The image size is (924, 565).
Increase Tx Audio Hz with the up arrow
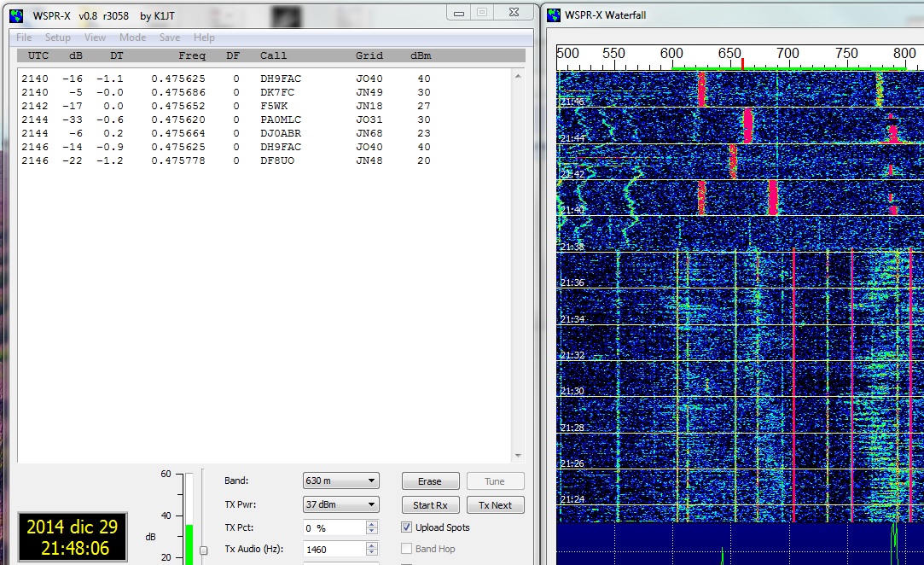coord(371,545)
